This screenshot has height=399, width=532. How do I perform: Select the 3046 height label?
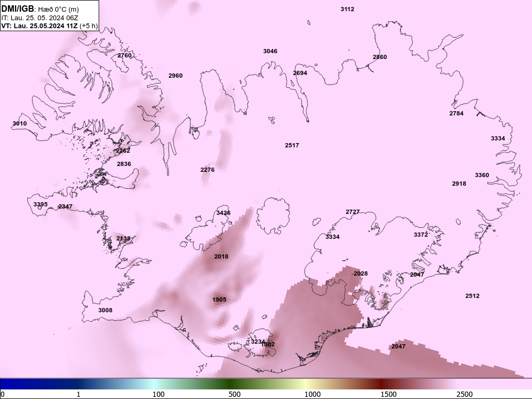click(x=270, y=51)
